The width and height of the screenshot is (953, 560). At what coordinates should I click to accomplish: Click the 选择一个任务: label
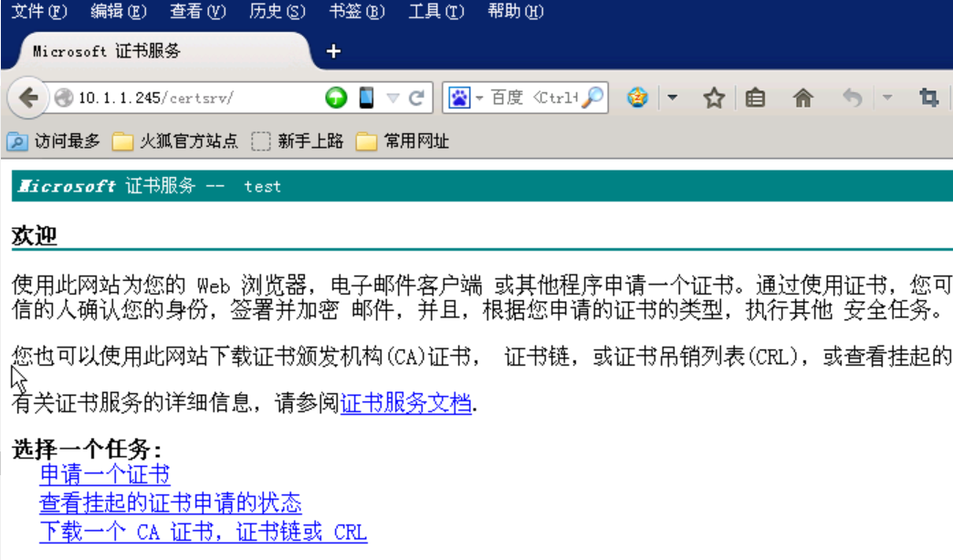(x=87, y=450)
